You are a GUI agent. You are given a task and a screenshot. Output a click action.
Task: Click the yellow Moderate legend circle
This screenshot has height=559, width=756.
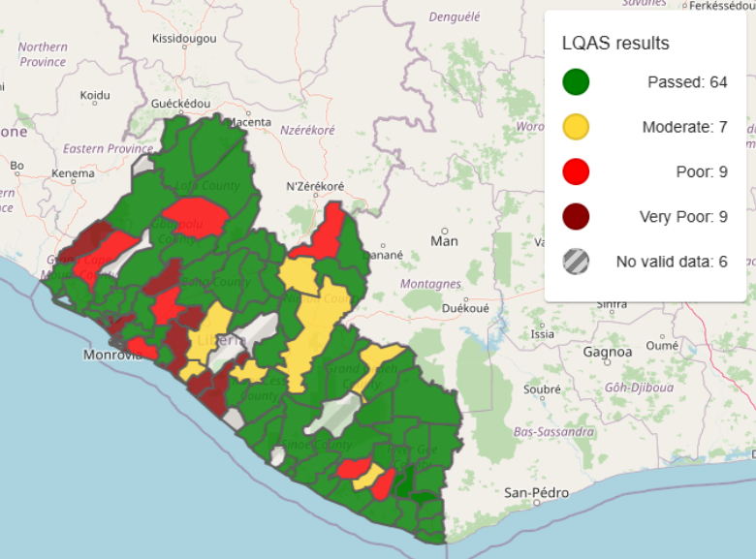(576, 127)
